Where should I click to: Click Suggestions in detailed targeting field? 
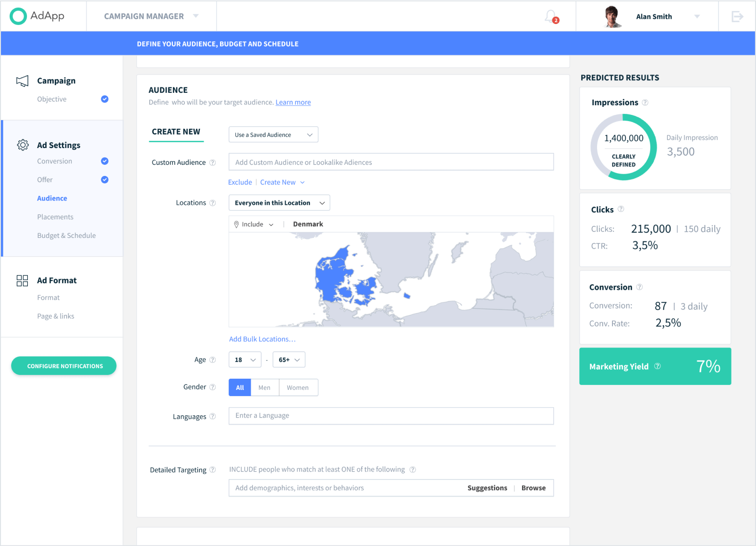[488, 488]
